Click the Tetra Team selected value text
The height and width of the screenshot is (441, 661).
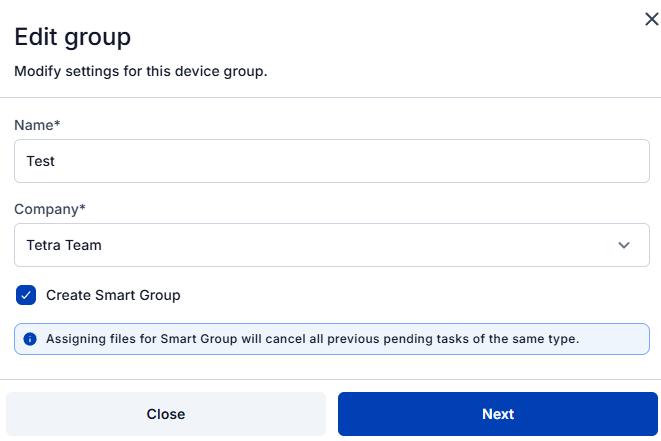coord(64,245)
